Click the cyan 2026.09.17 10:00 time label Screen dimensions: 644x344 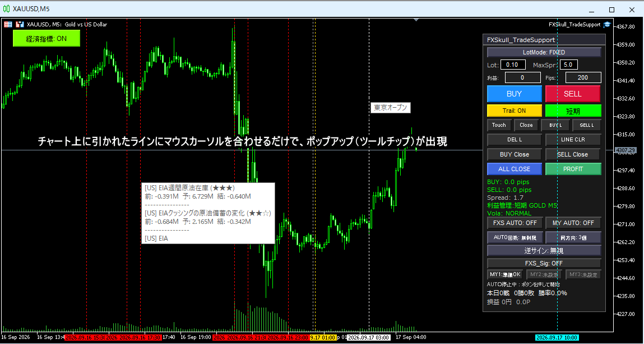(557, 337)
